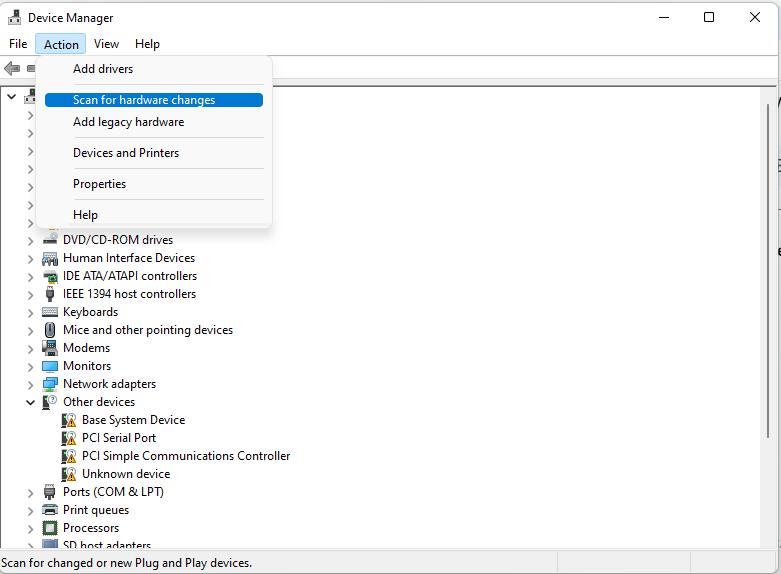Expand the Human Interface Devices node

pos(30,258)
